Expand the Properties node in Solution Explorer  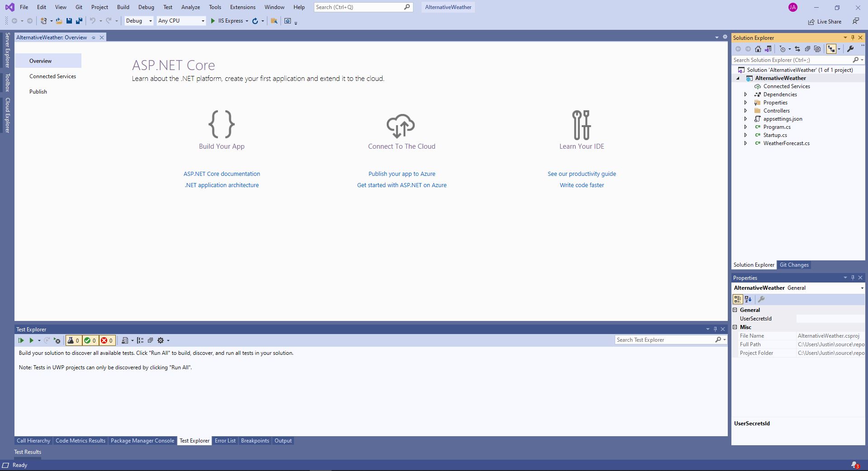[x=746, y=103]
